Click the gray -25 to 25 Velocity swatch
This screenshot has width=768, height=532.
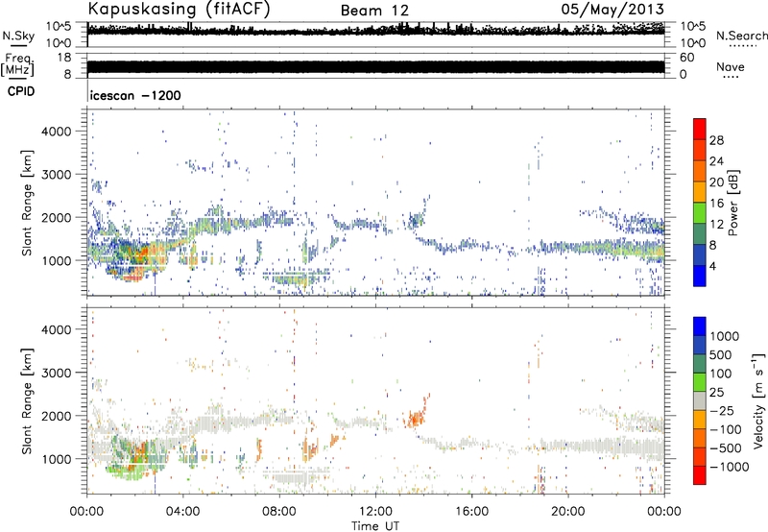pos(700,400)
